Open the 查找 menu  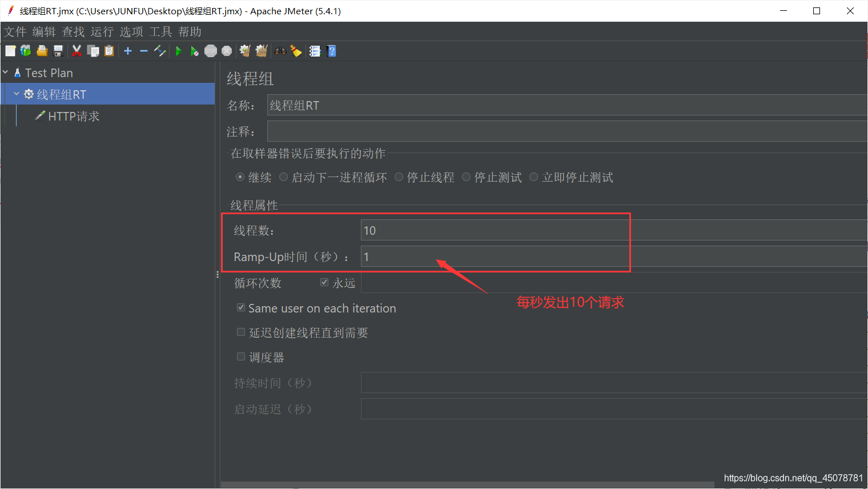73,31
